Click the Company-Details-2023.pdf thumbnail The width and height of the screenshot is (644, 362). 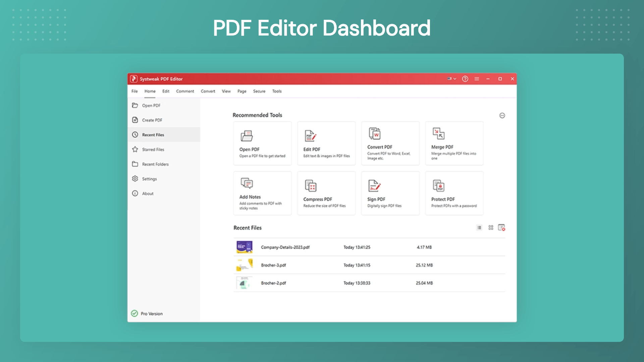click(245, 247)
